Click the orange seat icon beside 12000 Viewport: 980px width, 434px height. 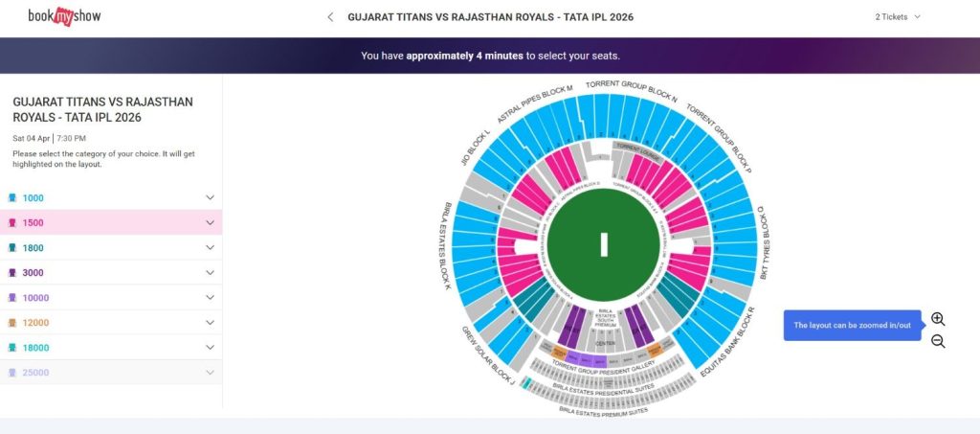(x=12, y=323)
